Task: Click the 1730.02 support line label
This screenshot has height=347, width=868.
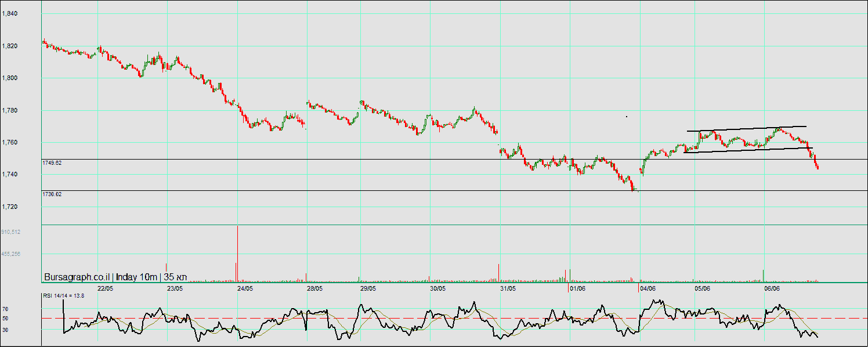Action: (x=52, y=194)
